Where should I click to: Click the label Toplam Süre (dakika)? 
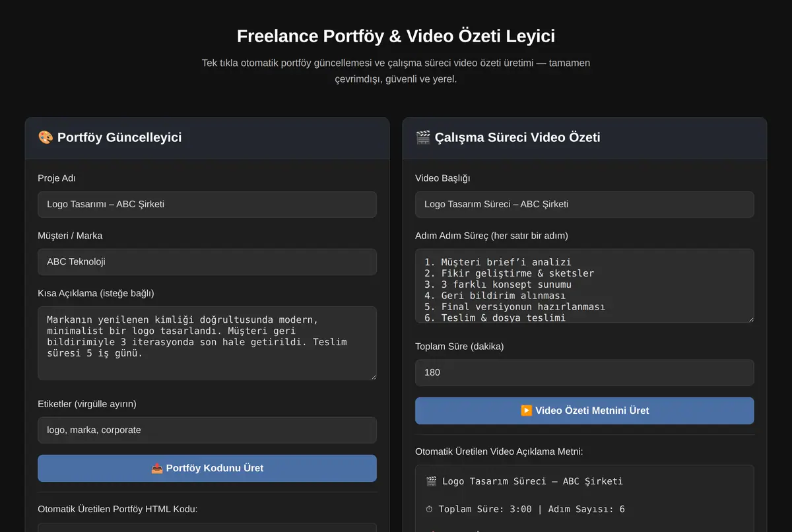click(x=459, y=347)
